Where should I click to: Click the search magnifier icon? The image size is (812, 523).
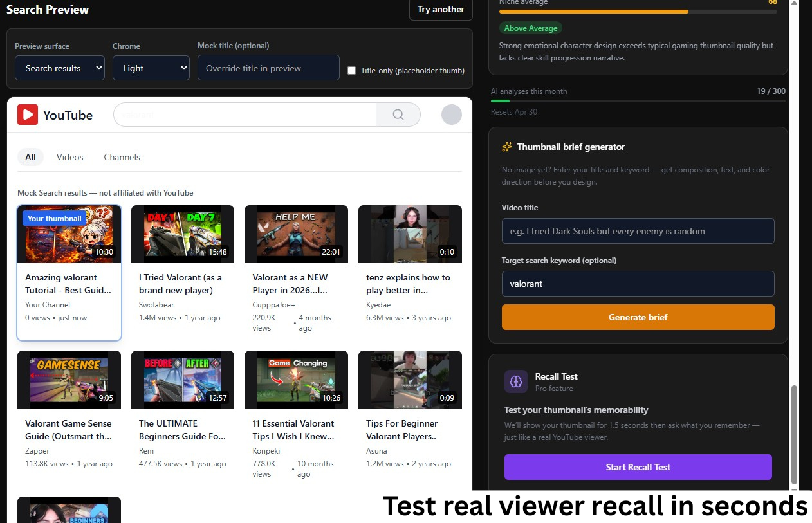(x=398, y=114)
